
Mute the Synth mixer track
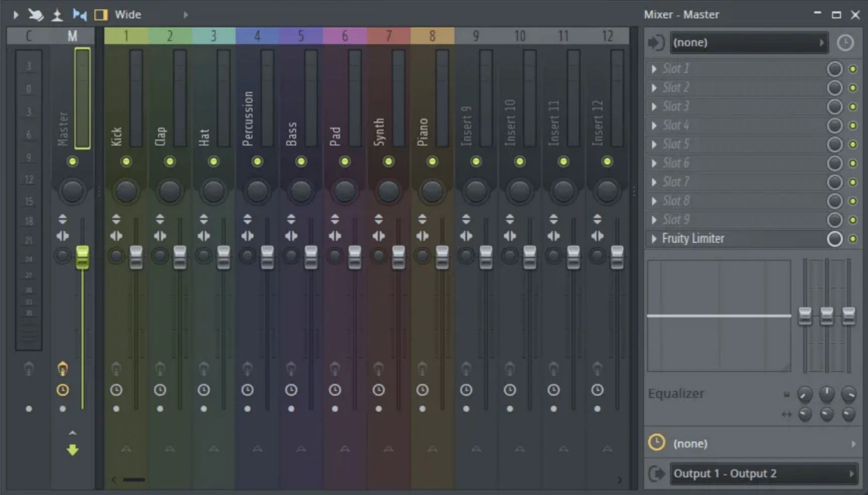pyautogui.click(x=388, y=161)
